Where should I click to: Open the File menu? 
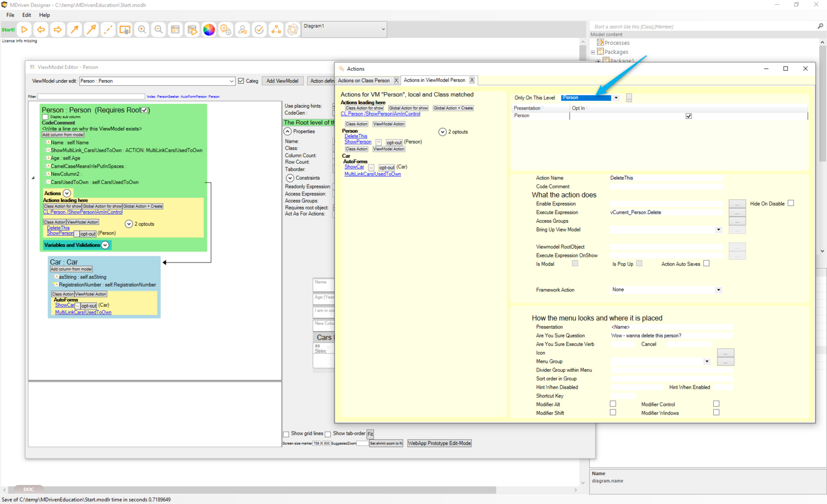pyautogui.click(x=10, y=15)
